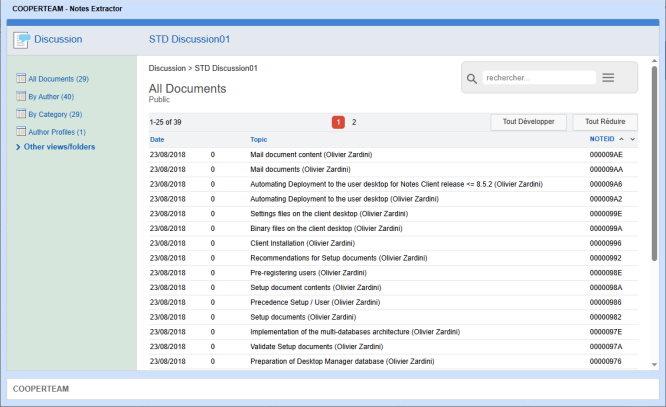Click the magnifying glass search icon
This screenshot has height=407, width=666.
click(471, 78)
